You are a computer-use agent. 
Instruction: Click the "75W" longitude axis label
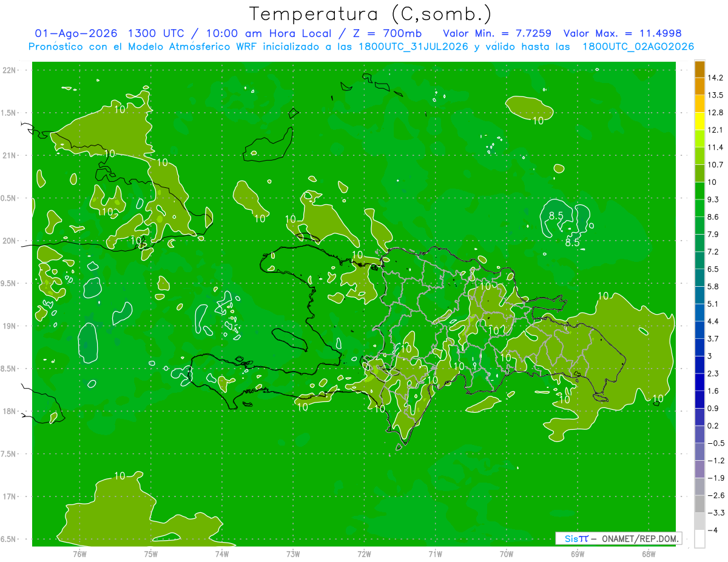pyautogui.click(x=151, y=554)
